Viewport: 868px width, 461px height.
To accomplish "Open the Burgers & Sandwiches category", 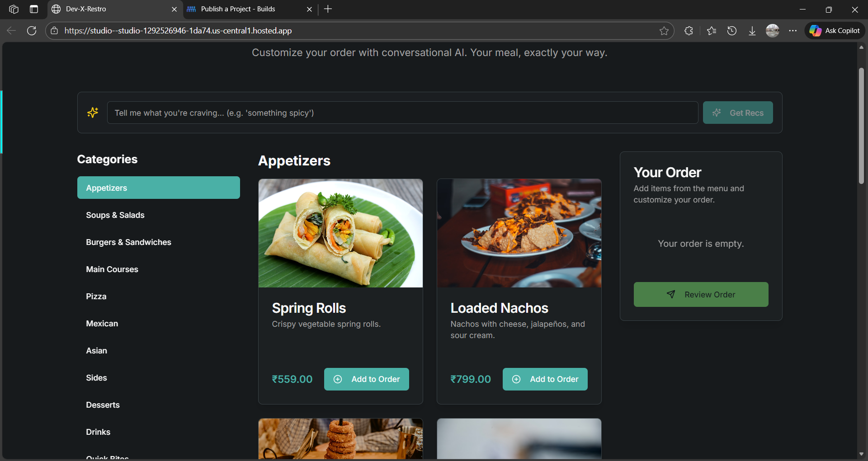I will pyautogui.click(x=159, y=242).
